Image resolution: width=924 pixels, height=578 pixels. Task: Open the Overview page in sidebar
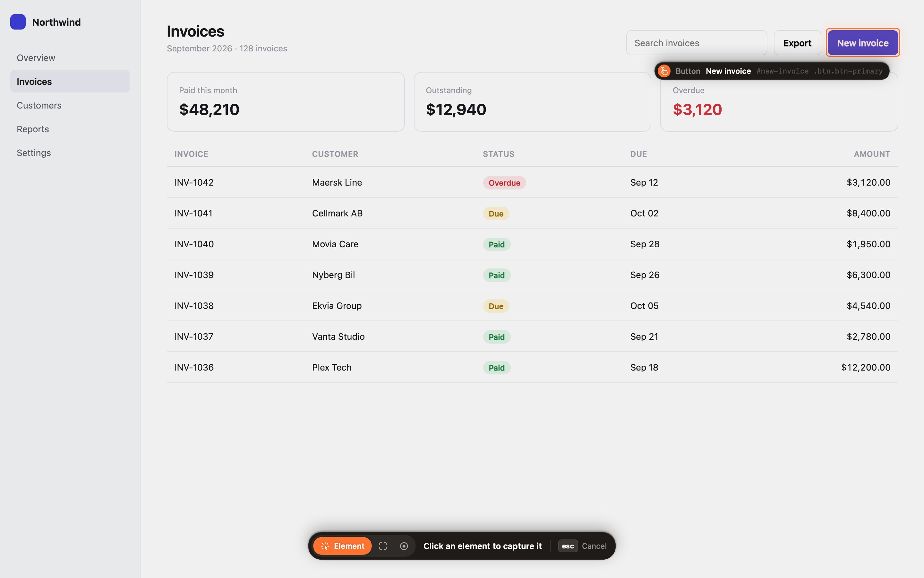(x=70, y=58)
